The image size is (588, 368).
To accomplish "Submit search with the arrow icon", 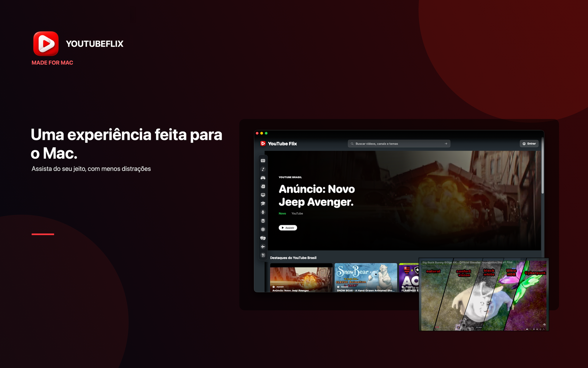I will click(446, 144).
